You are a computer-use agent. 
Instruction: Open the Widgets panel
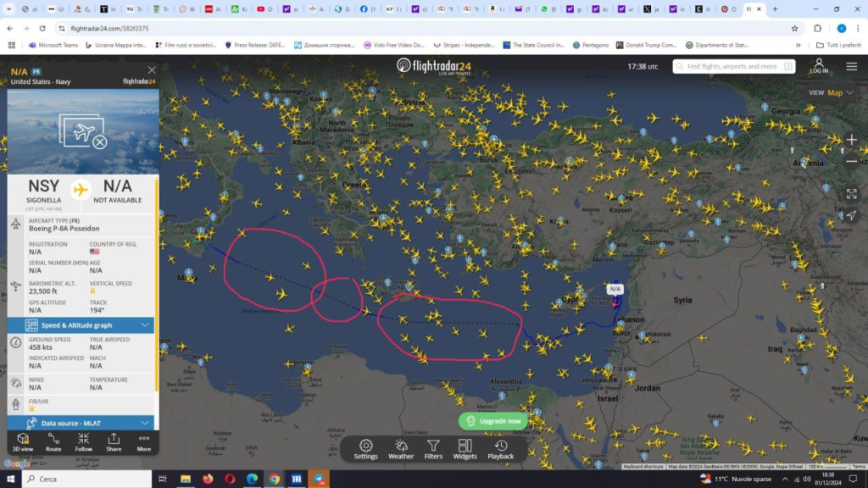tap(465, 449)
